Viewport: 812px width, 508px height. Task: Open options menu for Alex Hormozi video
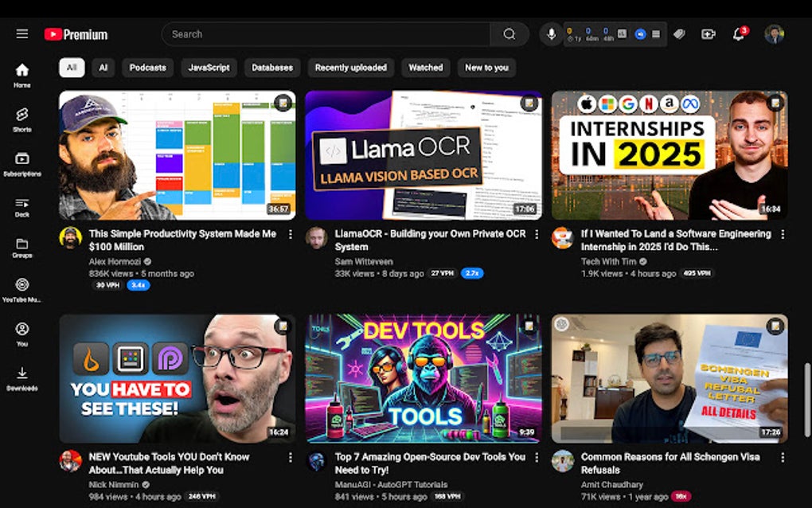click(291, 234)
